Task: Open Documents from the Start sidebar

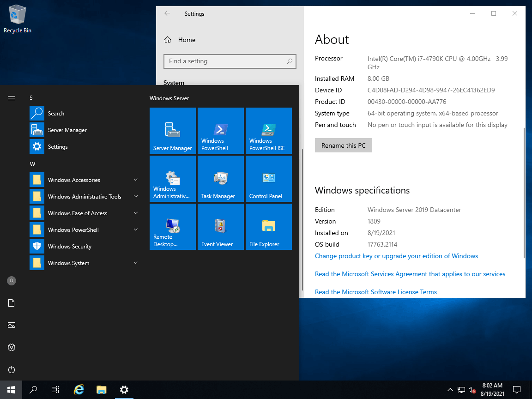Action: click(12, 303)
